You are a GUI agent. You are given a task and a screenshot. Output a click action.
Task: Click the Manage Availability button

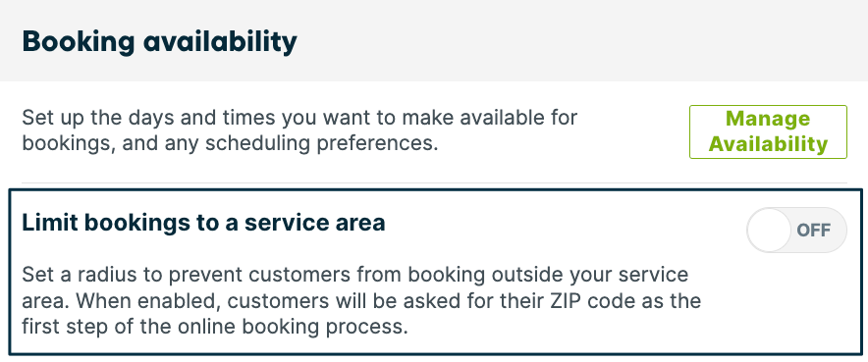tap(768, 131)
